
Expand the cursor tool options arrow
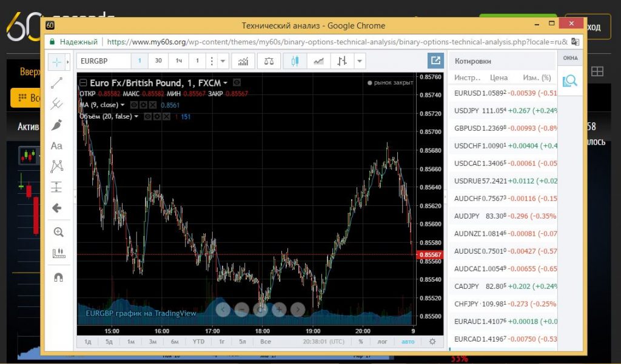(68, 62)
